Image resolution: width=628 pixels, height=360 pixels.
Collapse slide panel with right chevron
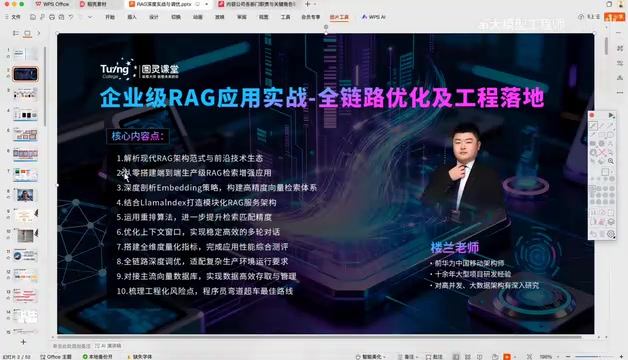39,33
